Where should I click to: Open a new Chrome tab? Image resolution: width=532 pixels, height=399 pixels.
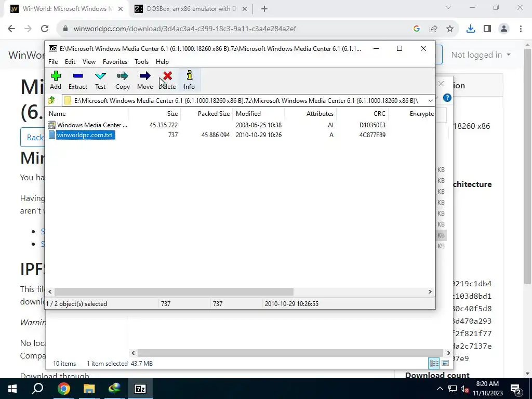click(x=264, y=9)
